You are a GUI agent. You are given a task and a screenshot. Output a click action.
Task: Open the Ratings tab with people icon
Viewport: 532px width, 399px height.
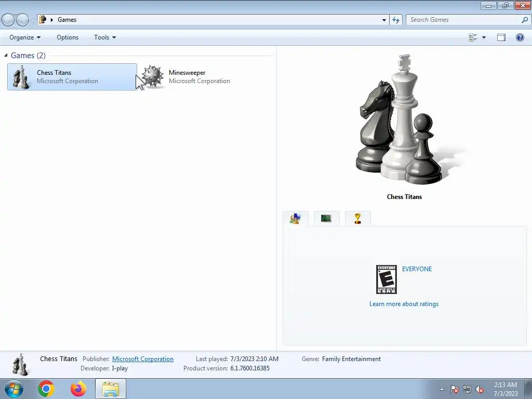pos(295,219)
